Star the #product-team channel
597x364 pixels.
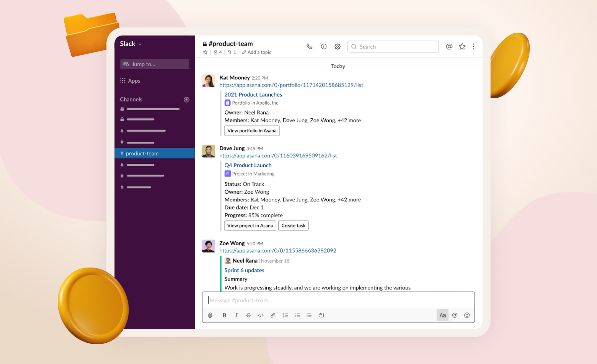[x=205, y=52]
